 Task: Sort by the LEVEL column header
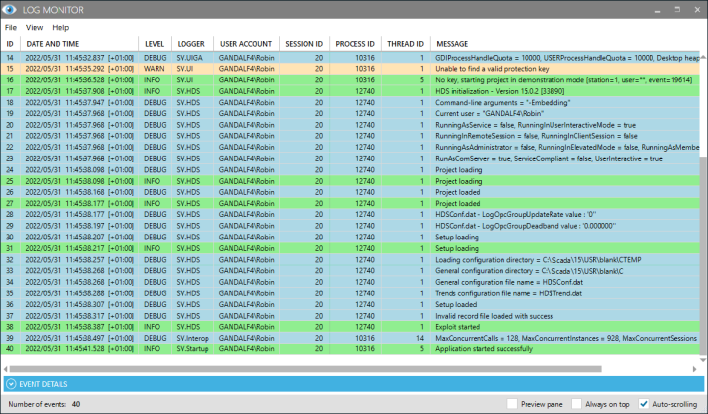click(x=155, y=44)
